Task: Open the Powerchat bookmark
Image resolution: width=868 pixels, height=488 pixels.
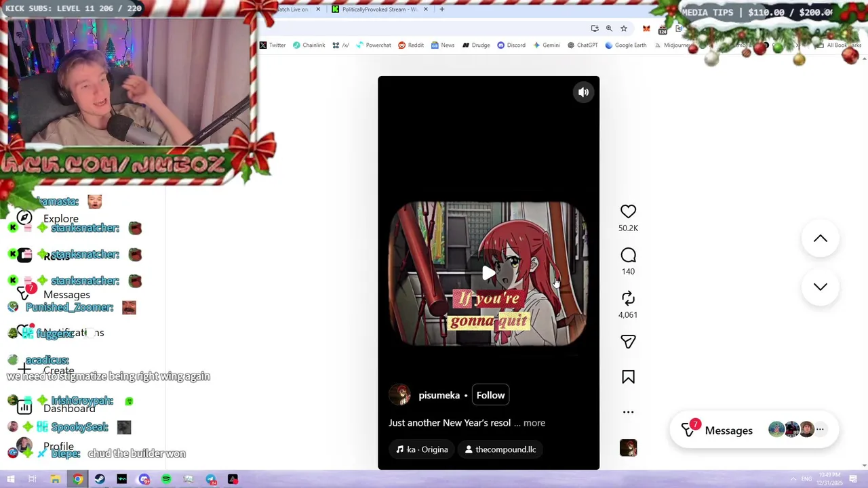Action: [x=374, y=45]
